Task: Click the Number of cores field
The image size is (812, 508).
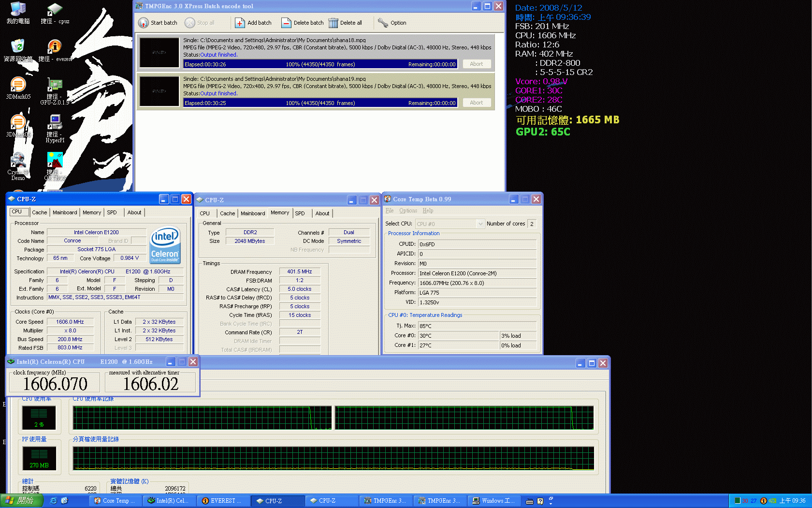Action: click(532, 224)
